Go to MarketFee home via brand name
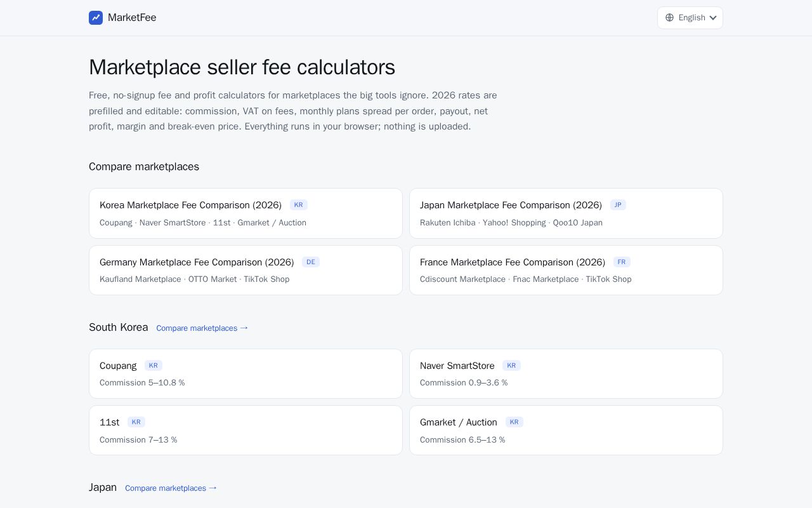Image resolution: width=812 pixels, height=508 pixels. point(132,18)
